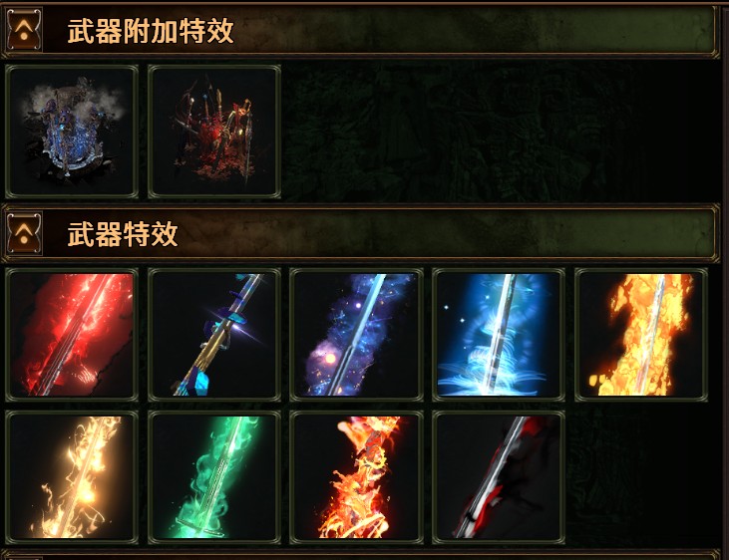Click empty slot beside shadow sword effect
This screenshot has height=560, width=729.
click(641, 477)
